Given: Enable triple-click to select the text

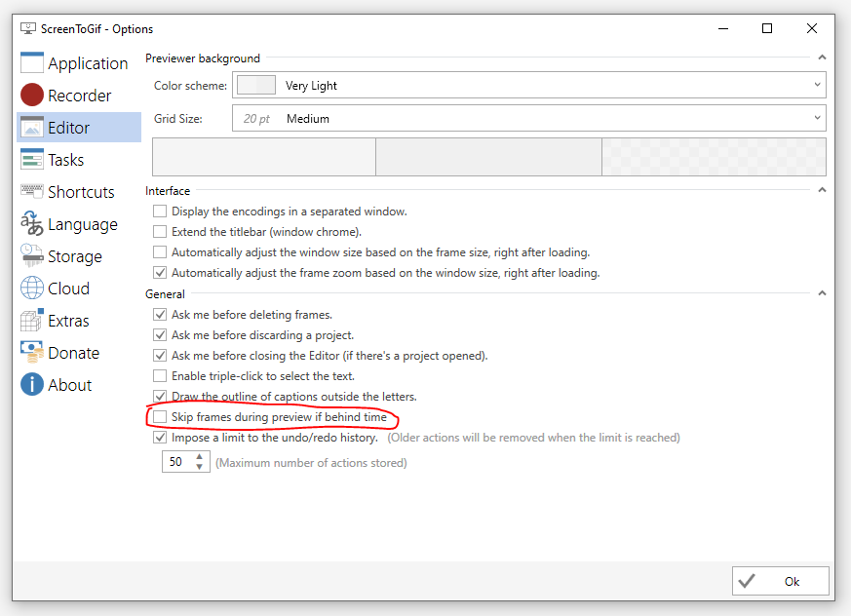Looking at the screenshot, I should pyautogui.click(x=160, y=376).
